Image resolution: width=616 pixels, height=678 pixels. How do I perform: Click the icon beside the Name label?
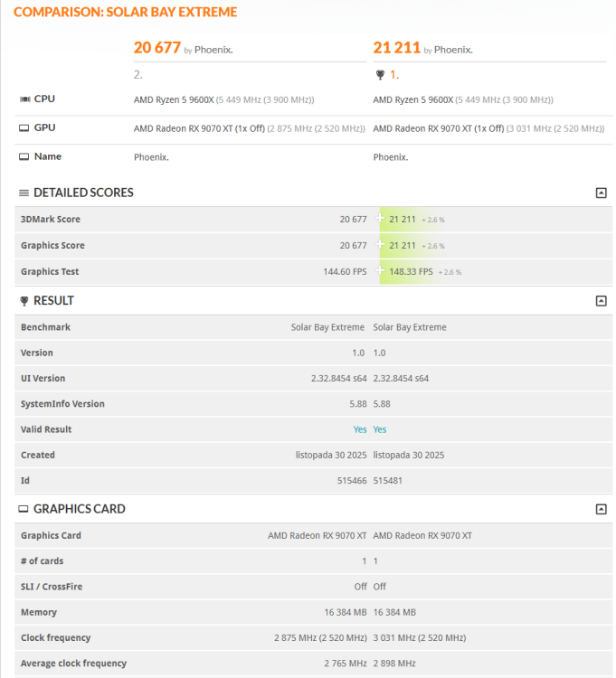[24, 157]
